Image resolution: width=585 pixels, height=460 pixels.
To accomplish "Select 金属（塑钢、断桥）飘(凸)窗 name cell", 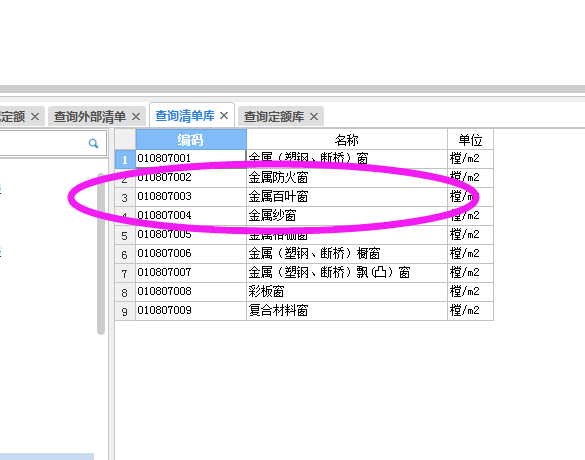I will tap(347, 273).
